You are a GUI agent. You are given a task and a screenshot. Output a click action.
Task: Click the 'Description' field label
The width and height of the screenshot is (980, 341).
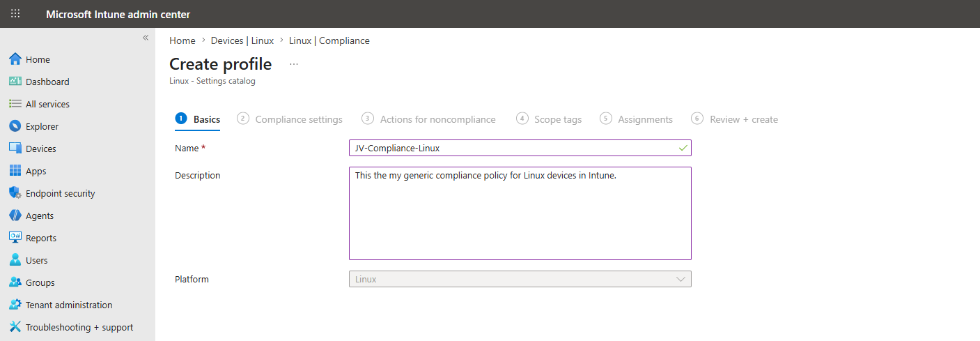pyautogui.click(x=198, y=176)
